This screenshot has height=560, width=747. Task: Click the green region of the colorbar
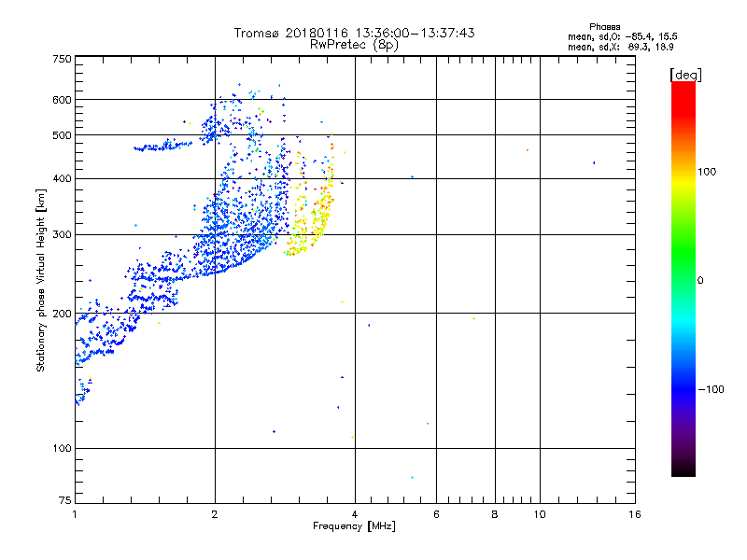pyautogui.click(x=684, y=252)
